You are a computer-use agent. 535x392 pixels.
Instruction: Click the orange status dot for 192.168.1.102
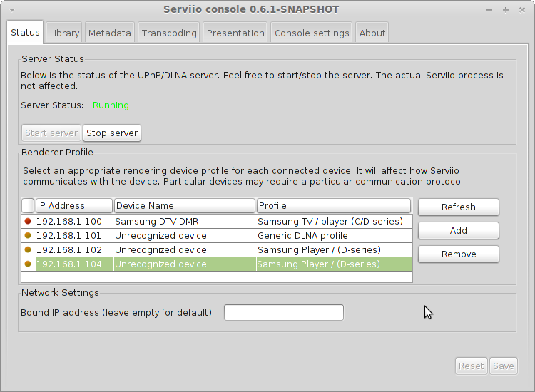pyautogui.click(x=28, y=249)
